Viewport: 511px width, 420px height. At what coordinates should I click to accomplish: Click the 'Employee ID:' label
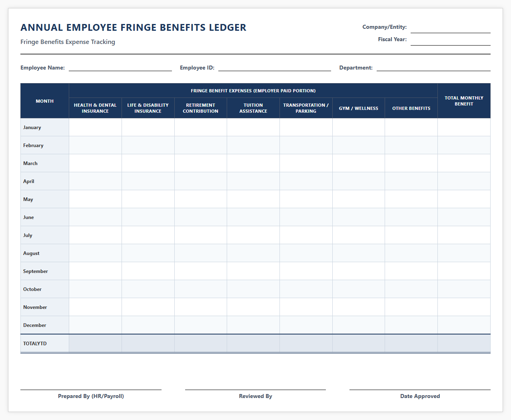point(197,68)
